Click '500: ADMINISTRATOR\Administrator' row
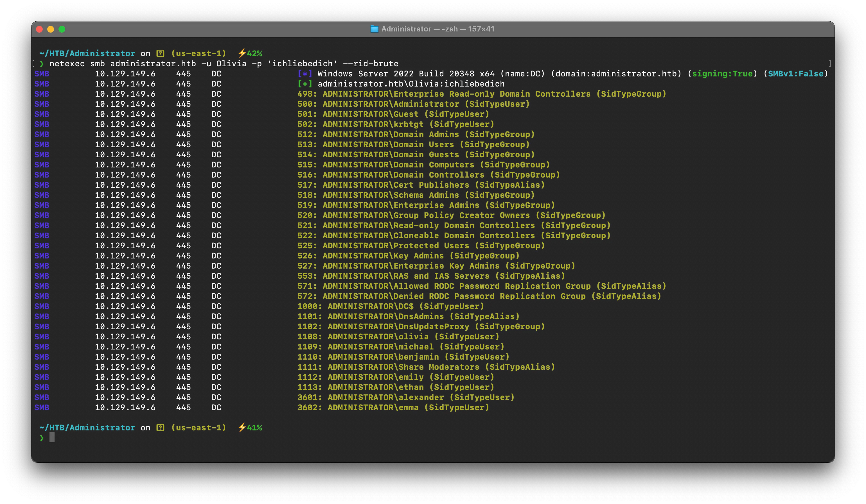 pos(413,104)
